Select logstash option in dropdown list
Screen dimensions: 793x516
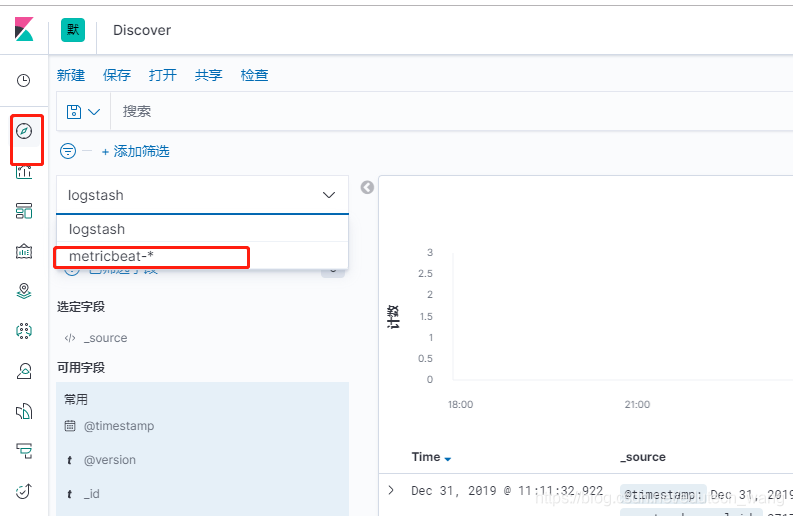(202, 229)
